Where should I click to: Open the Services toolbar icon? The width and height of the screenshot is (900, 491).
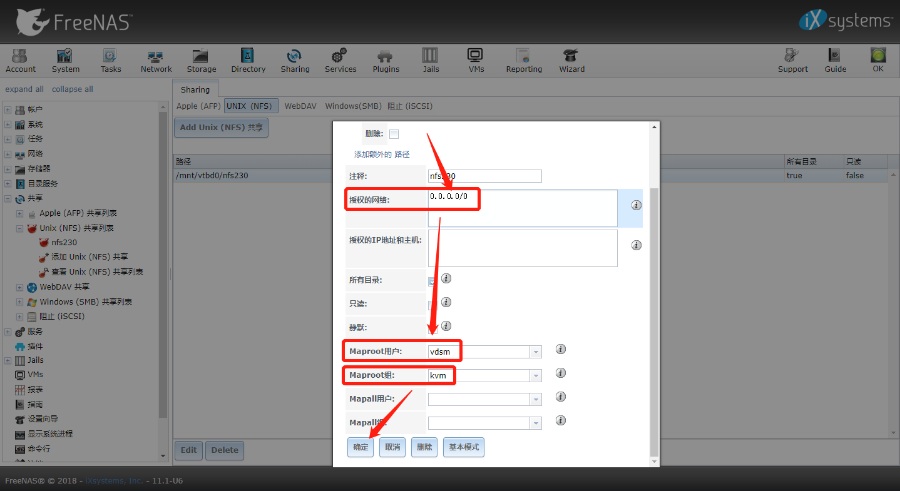point(340,60)
